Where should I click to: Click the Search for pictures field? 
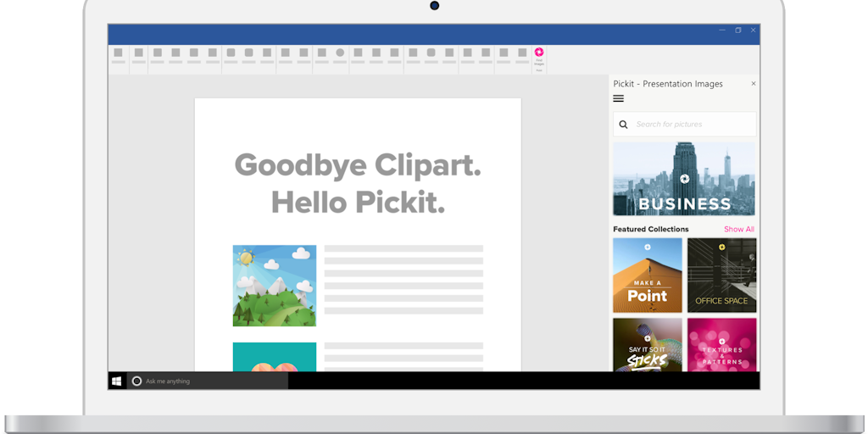[x=684, y=124]
